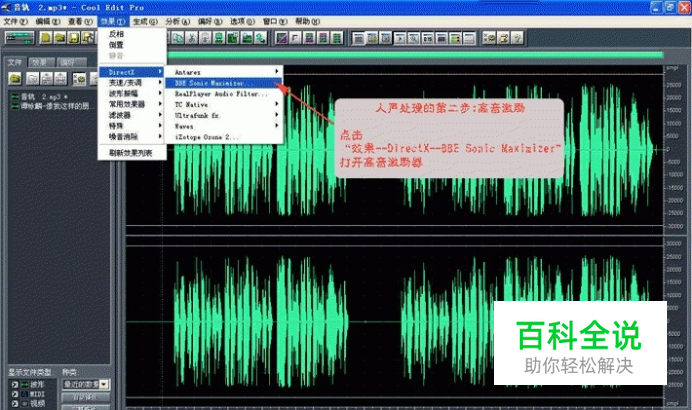The height and width of the screenshot is (410, 692).
Task: Select iZotope Ozone 2 menu entry
Action: click(224, 137)
